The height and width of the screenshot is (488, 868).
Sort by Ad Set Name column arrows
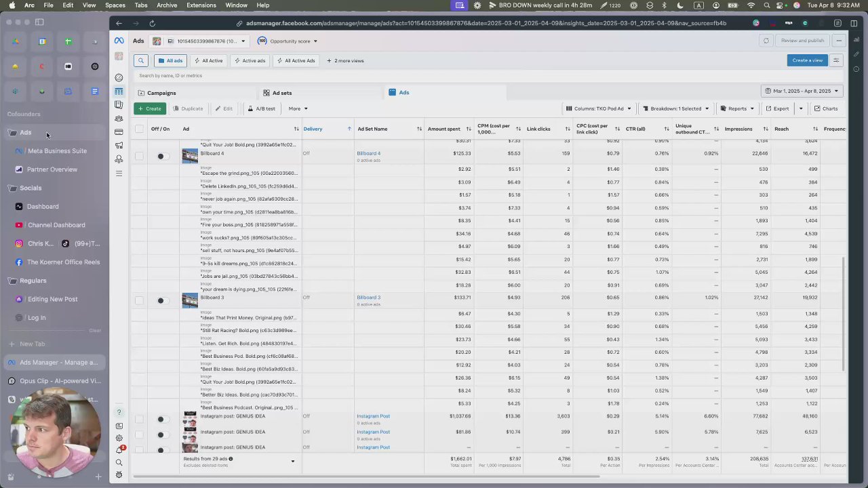419,129
